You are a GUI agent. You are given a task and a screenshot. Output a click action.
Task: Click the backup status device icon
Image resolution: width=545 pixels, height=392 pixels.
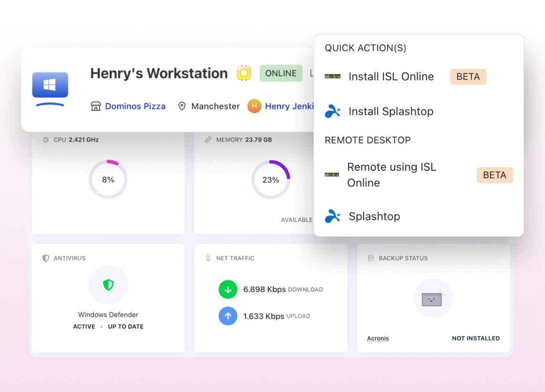coord(432,299)
